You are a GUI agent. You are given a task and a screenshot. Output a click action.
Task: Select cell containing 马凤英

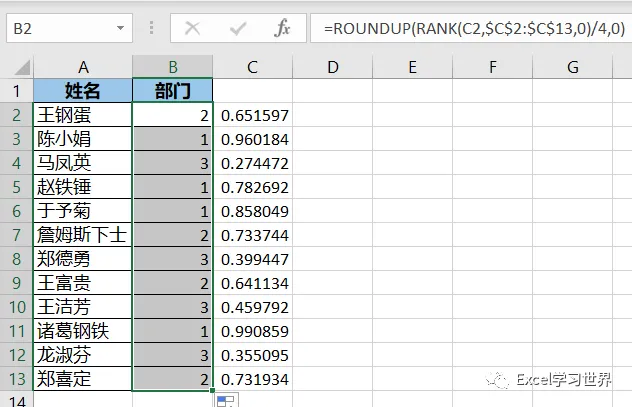[x=83, y=163]
